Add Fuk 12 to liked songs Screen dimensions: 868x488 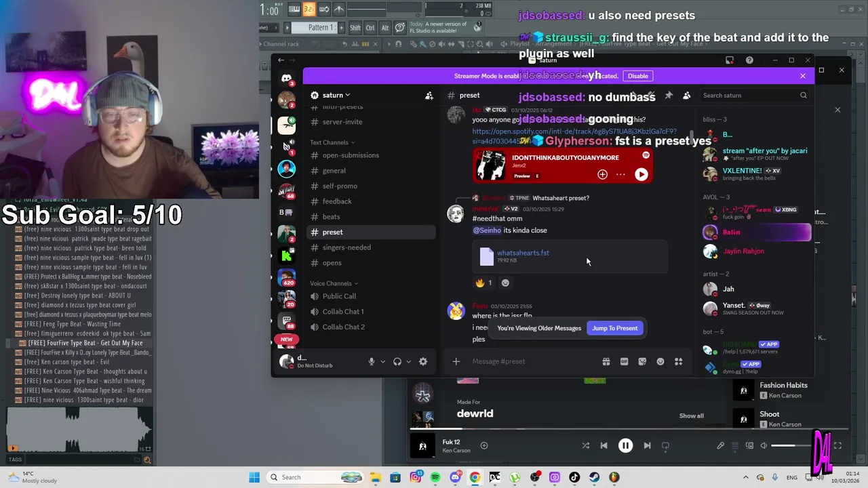[484, 446]
